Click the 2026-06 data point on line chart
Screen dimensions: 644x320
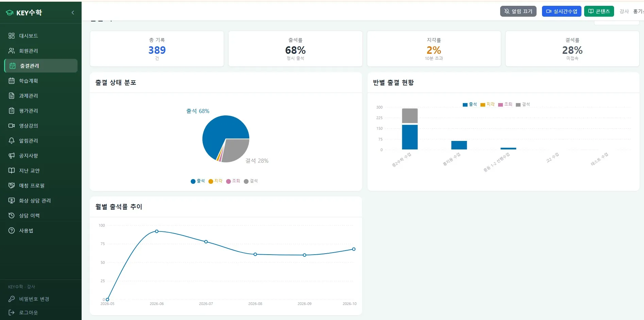pyautogui.click(x=157, y=231)
